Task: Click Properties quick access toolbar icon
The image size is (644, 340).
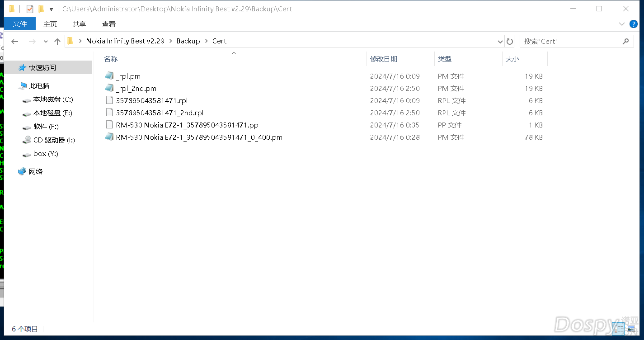Action: tap(30, 9)
